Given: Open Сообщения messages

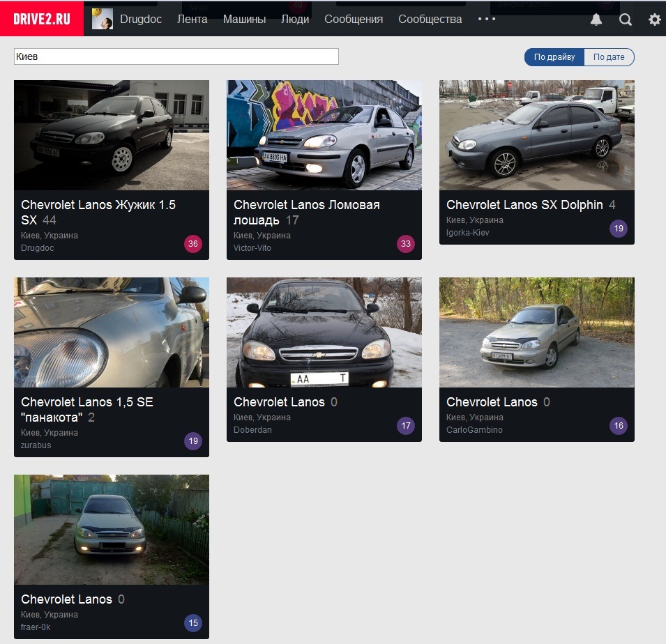Looking at the screenshot, I should 354,19.
